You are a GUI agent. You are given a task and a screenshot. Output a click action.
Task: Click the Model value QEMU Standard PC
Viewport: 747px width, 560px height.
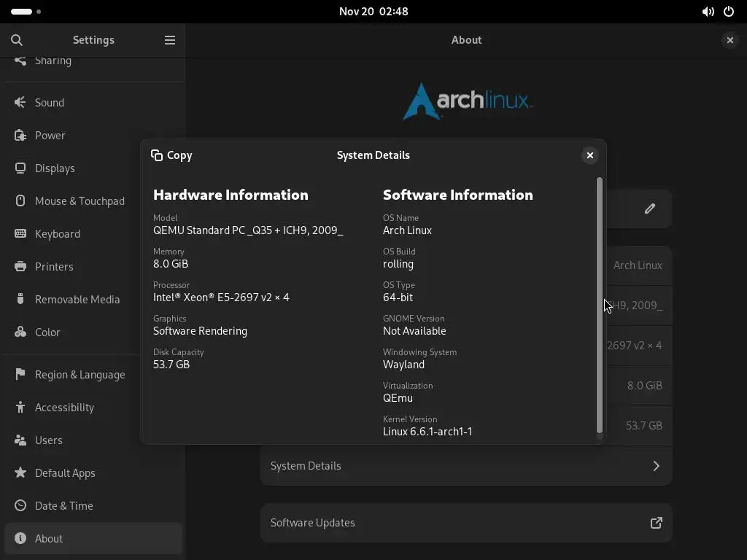pyautogui.click(x=248, y=230)
